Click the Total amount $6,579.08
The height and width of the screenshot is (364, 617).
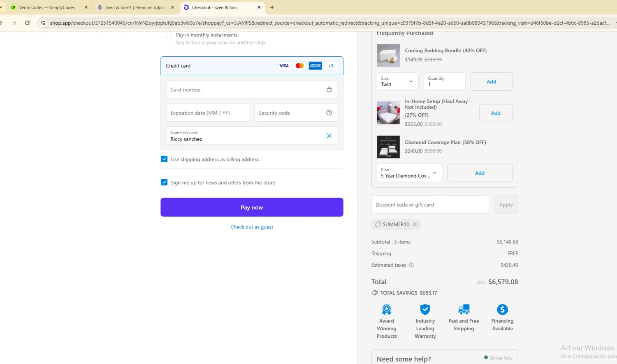[x=503, y=282]
